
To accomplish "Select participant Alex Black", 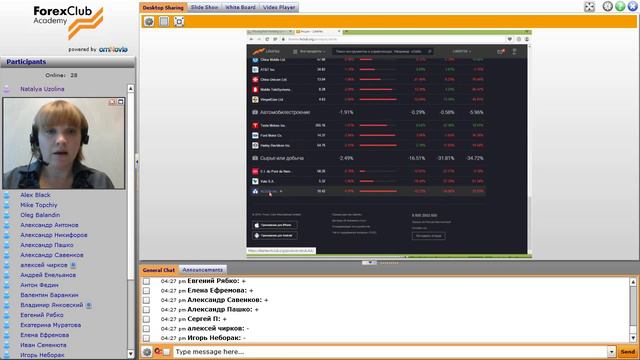I will (36, 195).
